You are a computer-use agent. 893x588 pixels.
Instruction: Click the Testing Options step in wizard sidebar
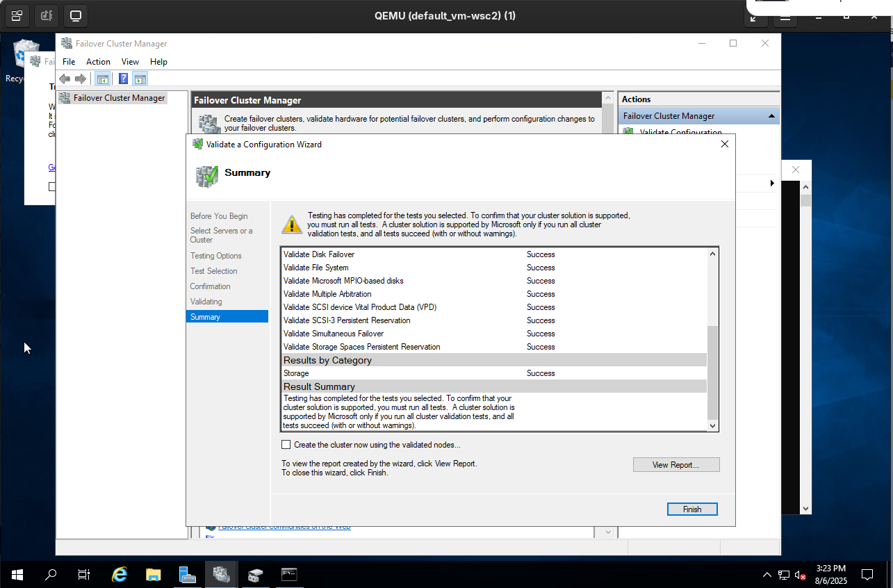216,256
